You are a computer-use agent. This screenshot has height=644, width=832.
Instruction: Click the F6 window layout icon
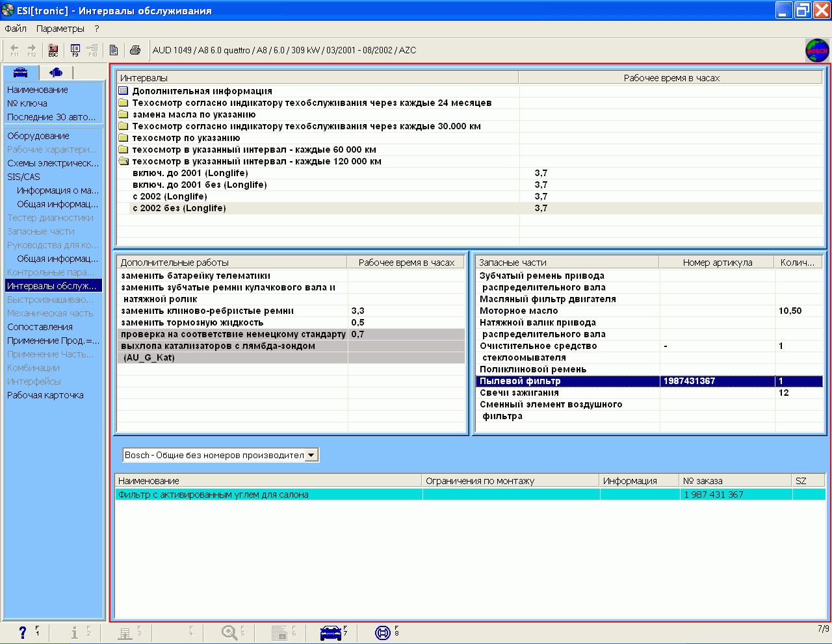pyautogui.click(x=279, y=632)
